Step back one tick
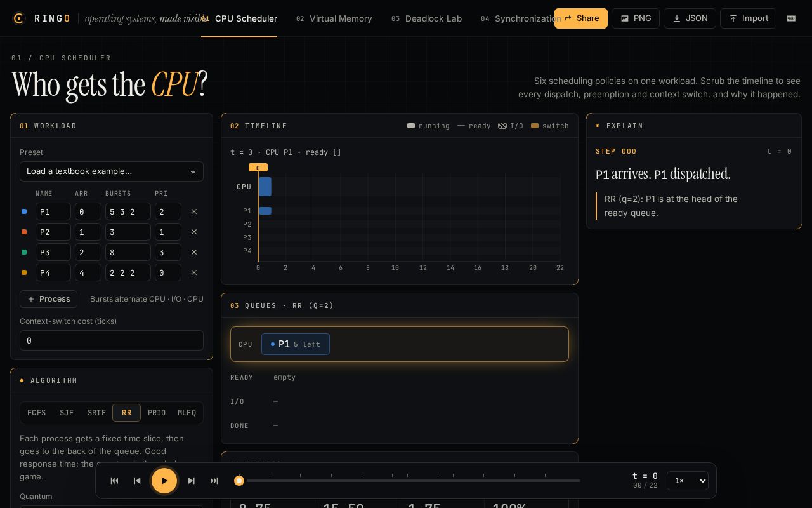The width and height of the screenshot is (812, 508). pos(137,481)
